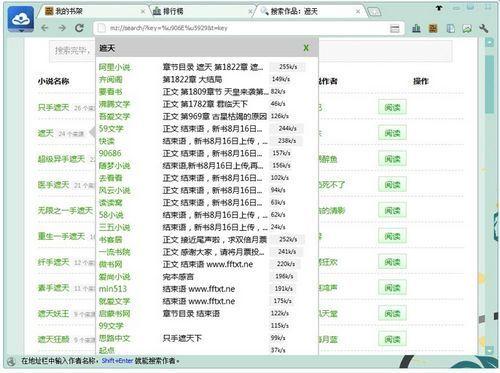Screen dimensions: 500x373
Task: Select source min513 in the popup
Action: point(113,289)
